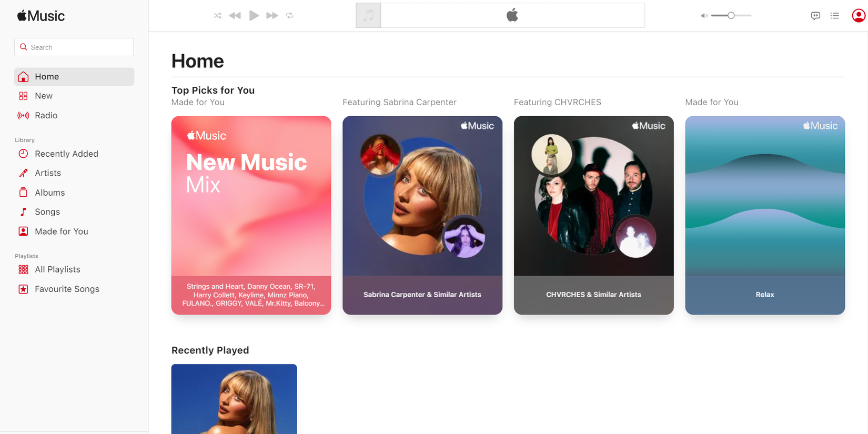Image resolution: width=868 pixels, height=434 pixels.
Task: Click the 'Playlists' section label
Action: coord(26,256)
